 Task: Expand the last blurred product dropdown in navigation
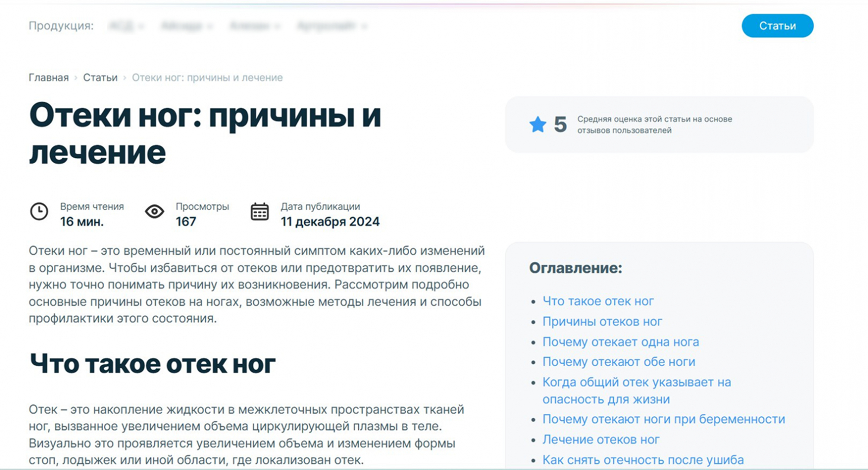pyautogui.click(x=332, y=25)
